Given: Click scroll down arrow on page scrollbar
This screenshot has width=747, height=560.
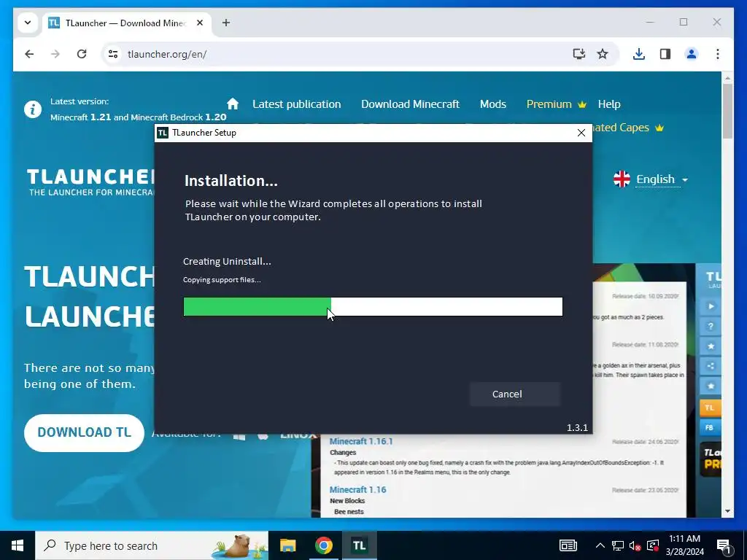Looking at the screenshot, I should tap(727, 511).
